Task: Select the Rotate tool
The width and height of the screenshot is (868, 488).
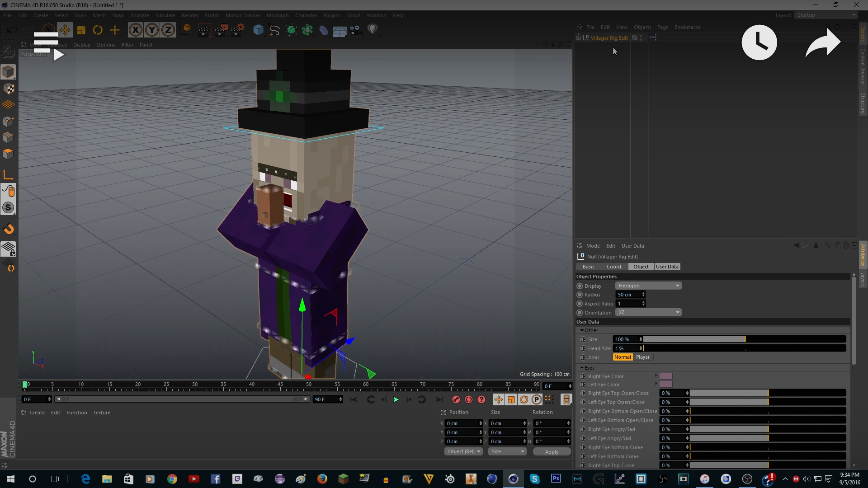Action: (x=98, y=30)
